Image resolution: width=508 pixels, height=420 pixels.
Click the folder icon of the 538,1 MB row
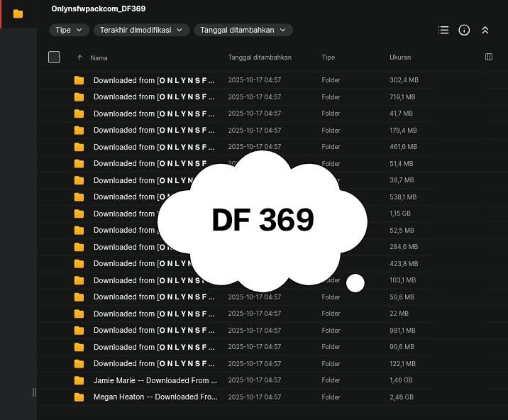pyautogui.click(x=79, y=197)
